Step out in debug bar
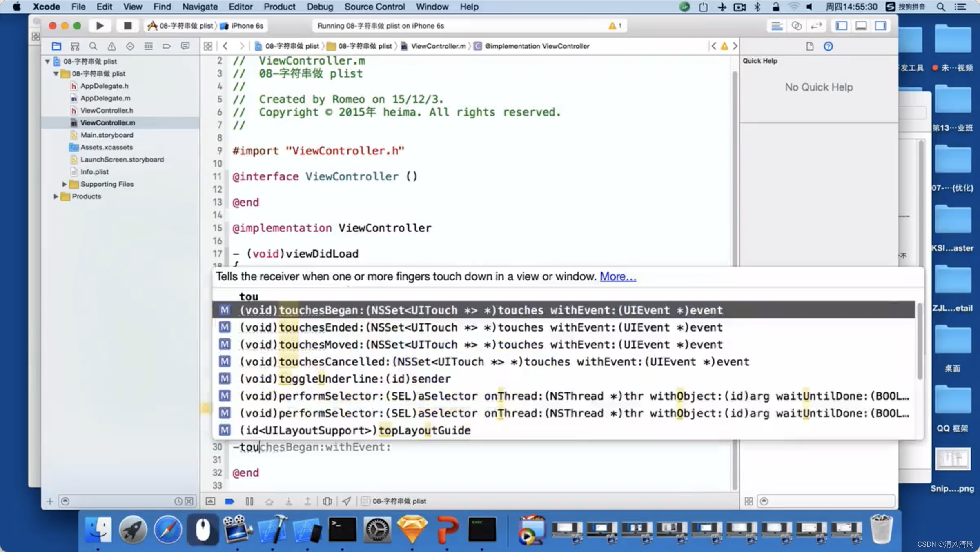The width and height of the screenshot is (980, 552). [x=307, y=501]
